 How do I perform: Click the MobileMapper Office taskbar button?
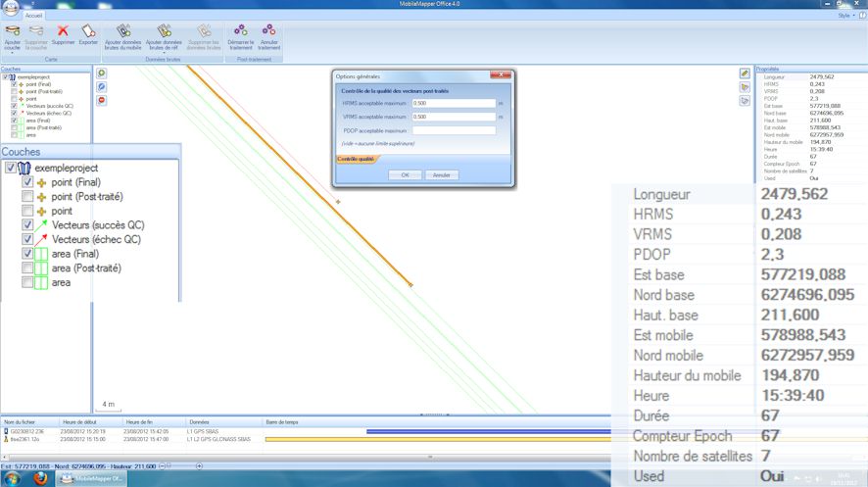pos(91,479)
